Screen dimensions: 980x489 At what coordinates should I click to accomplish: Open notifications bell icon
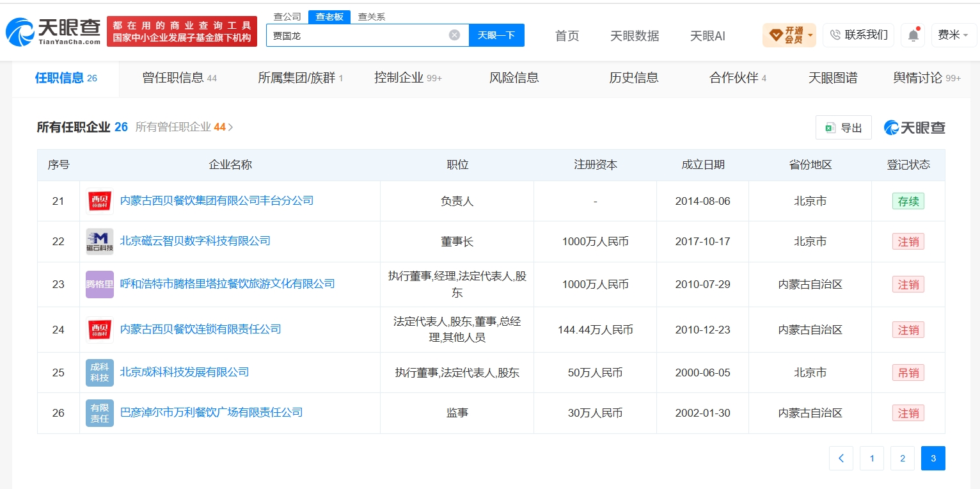[913, 35]
